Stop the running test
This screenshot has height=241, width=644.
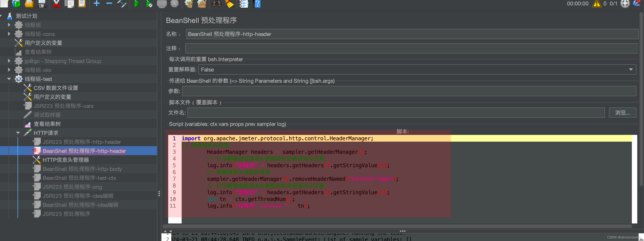tap(162, 4)
